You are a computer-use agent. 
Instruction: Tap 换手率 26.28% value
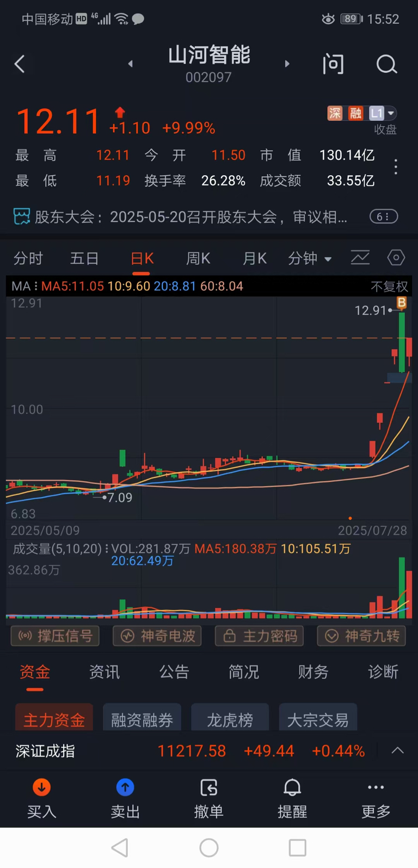[x=223, y=181]
